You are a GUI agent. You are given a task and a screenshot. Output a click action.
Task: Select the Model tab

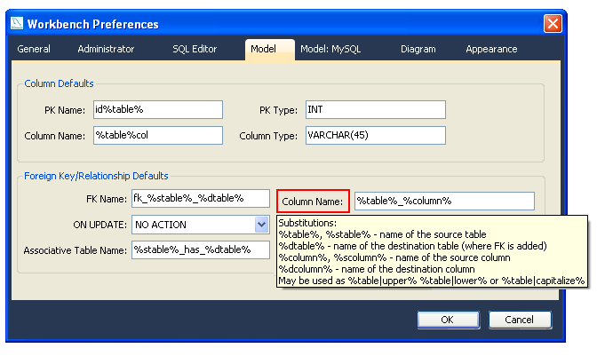tap(263, 50)
